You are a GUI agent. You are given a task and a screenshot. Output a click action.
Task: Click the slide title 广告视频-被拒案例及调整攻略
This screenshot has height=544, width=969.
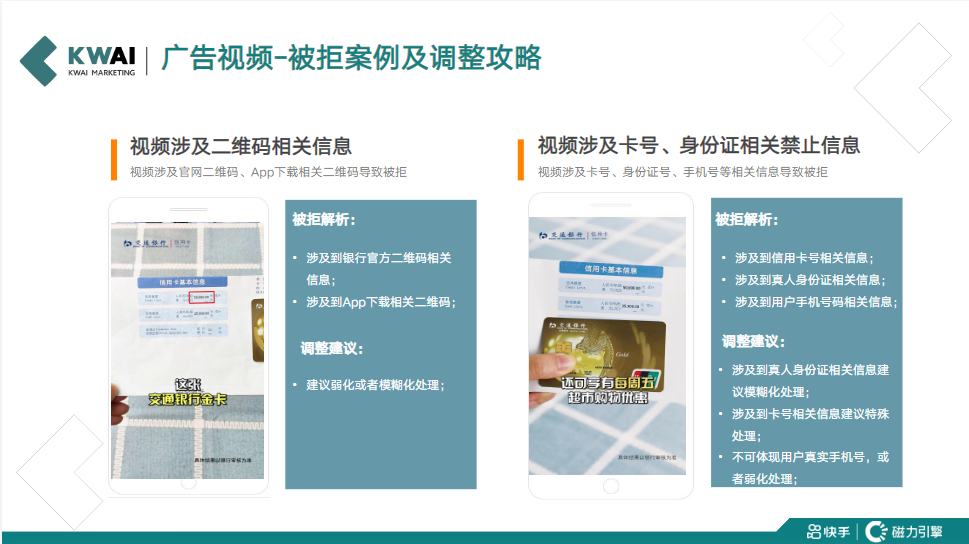pyautogui.click(x=350, y=58)
